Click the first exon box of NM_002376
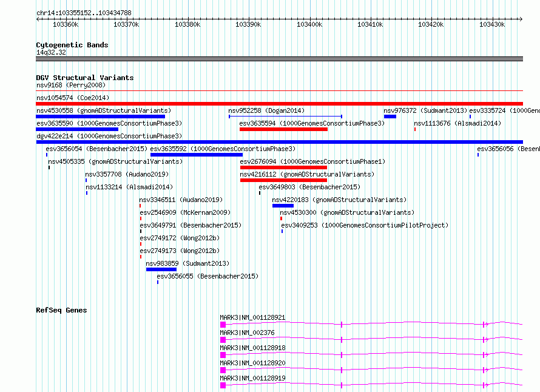This screenshot has height=392, width=540. point(223,340)
